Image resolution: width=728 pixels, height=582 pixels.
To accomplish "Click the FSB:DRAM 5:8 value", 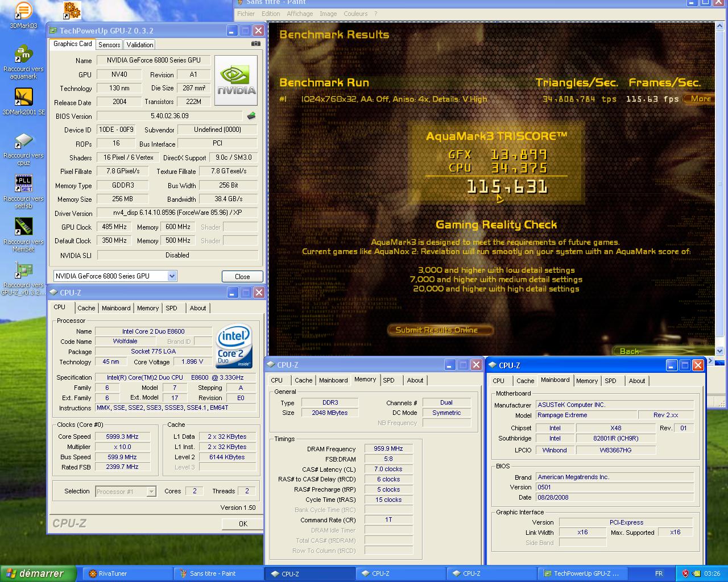I will (x=388, y=459).
